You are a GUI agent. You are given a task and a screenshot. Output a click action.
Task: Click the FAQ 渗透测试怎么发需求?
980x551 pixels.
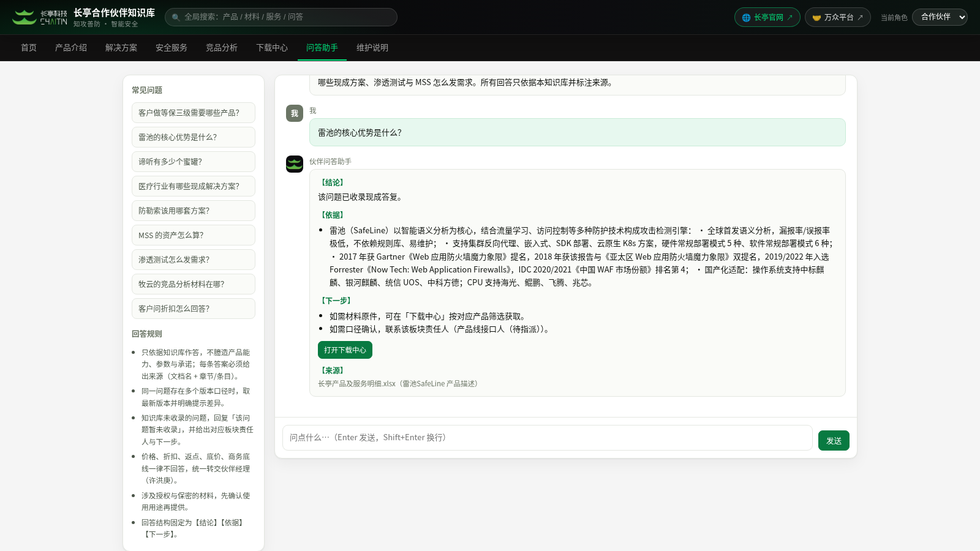pos(194,260)
